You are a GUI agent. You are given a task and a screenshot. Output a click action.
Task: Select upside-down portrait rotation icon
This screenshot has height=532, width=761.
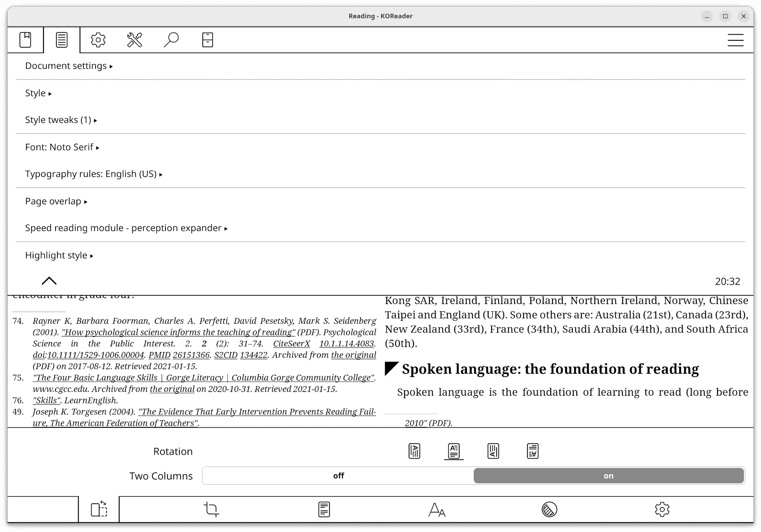tap(533, 451)
